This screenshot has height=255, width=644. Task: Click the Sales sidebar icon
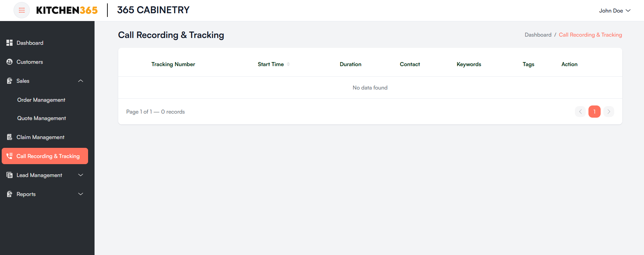[9, 81]
